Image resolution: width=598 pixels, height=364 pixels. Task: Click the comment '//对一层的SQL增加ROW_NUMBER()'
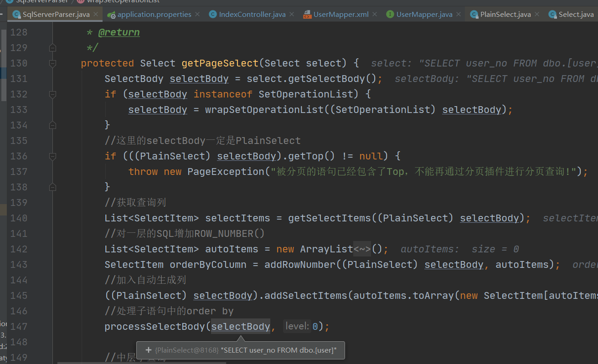point(185,234)
